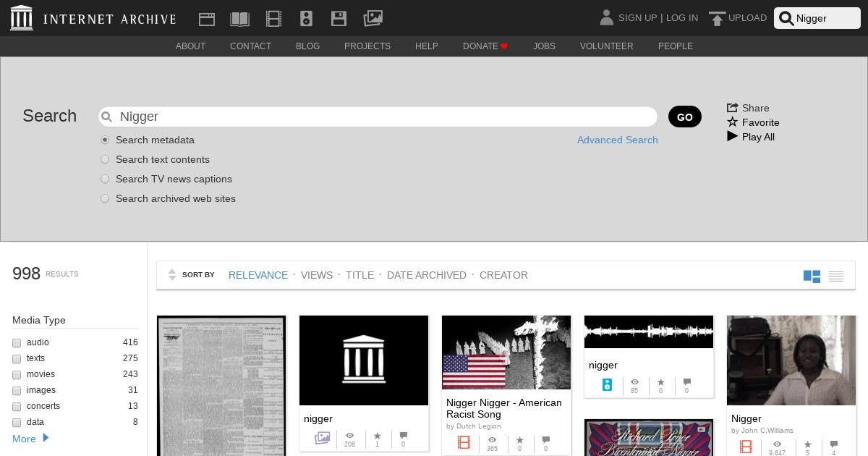This screenshot has height=456, width=868.
Task: Open the Richard Pryor album cover thumbnail
Action: 649,438
